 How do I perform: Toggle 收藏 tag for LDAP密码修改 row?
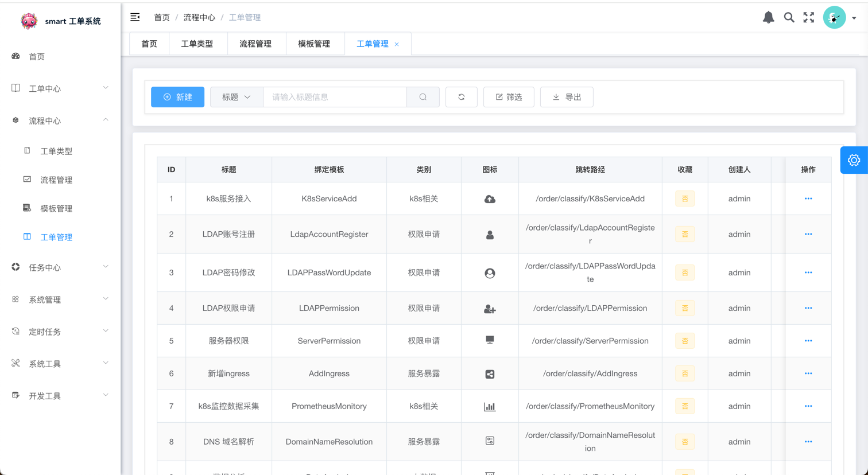click(x=685, y=272)
